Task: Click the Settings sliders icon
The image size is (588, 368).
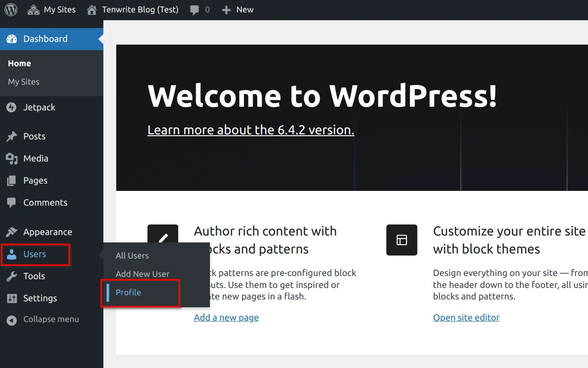Action: tap(11, 299)
